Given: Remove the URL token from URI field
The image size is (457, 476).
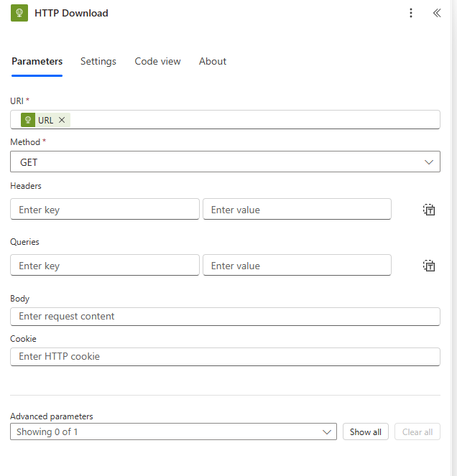Looking at the screenshot, I should (x=62, y=120).
